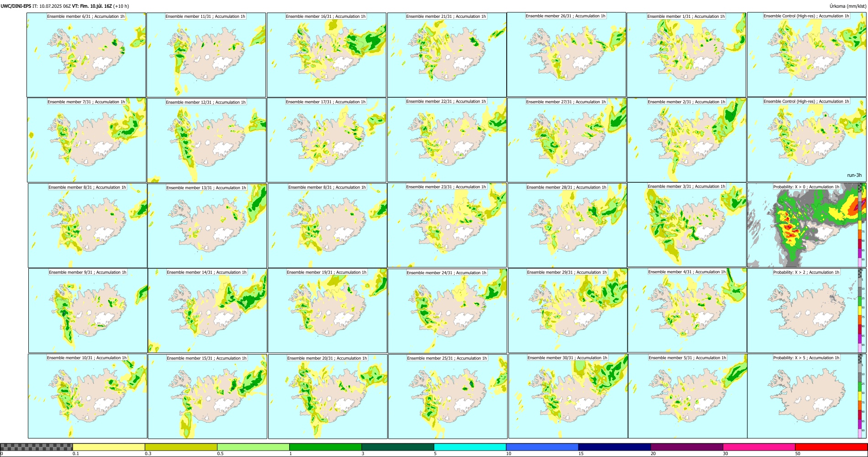Click the Ensemble member 15/31 map panel
Image resolution: width=868 pixels, height=457 pixels.
[207, 396]
